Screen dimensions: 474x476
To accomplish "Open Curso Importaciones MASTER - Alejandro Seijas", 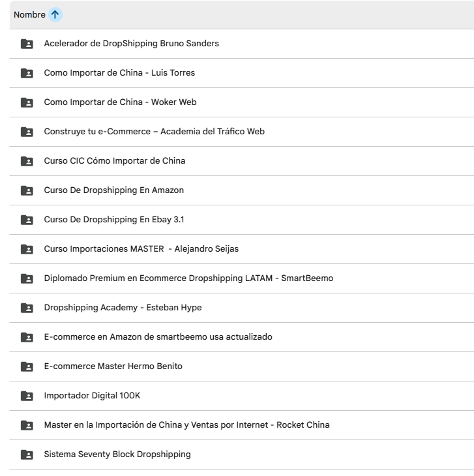I will pos(141,249).
